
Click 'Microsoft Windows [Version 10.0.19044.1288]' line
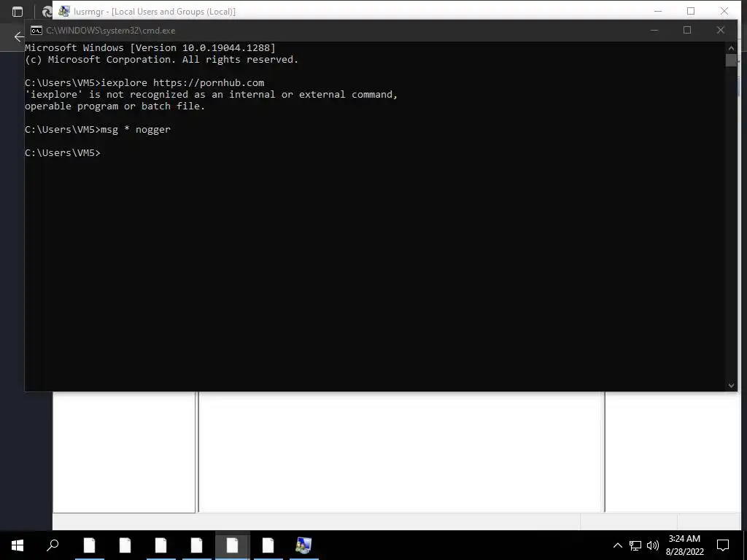tap(150, 47)
